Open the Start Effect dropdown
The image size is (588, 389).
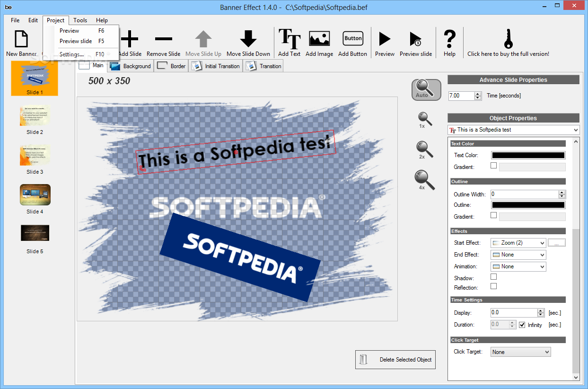coord(518,243)
